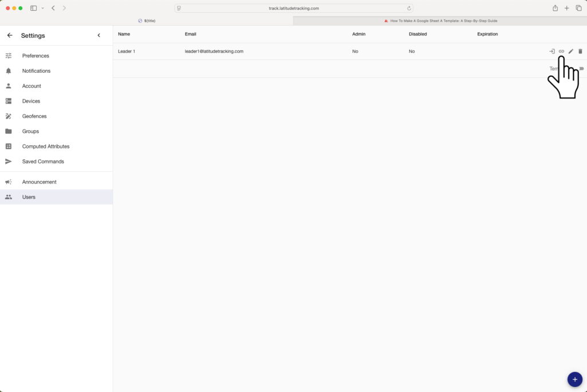This screenshot has height=392, width=587.
Task: Delete Leader 1 using the trash icon
Action: coord(580,51)
